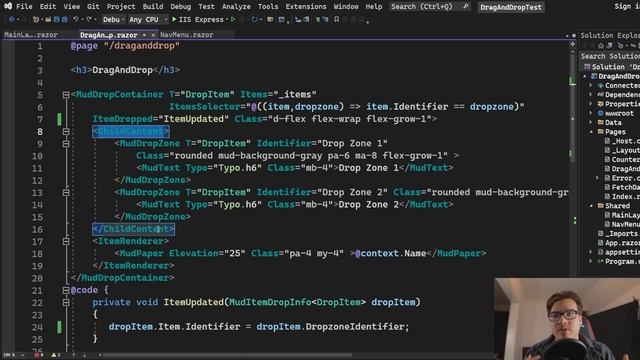This screenshot has width=640, height=360.
Task: Expand the Connected Services node
Action: (590, 85)
